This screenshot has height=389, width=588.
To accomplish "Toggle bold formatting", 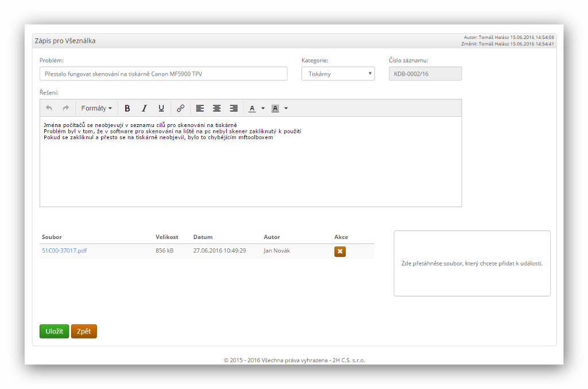I will 127,108.
